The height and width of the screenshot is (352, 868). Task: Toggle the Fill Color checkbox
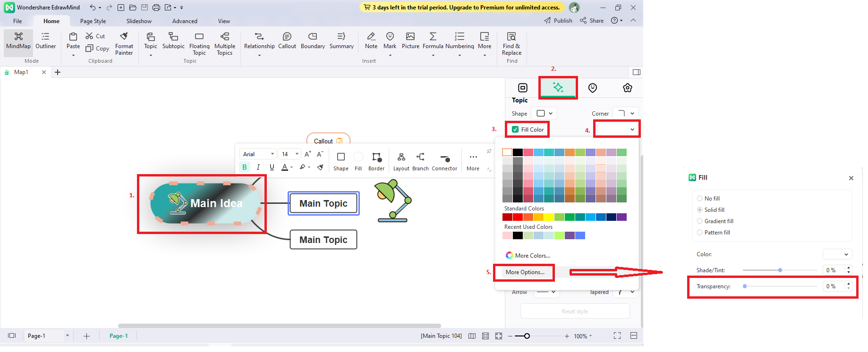tap(515, 129)
